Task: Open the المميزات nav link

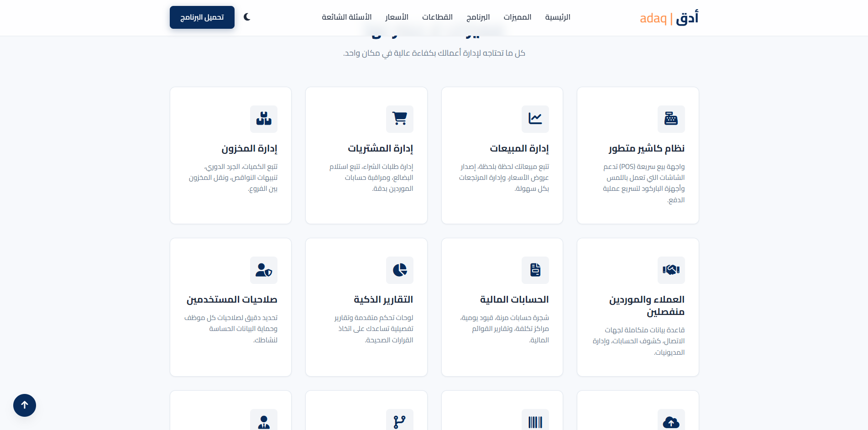Action: tap(518, 17)
